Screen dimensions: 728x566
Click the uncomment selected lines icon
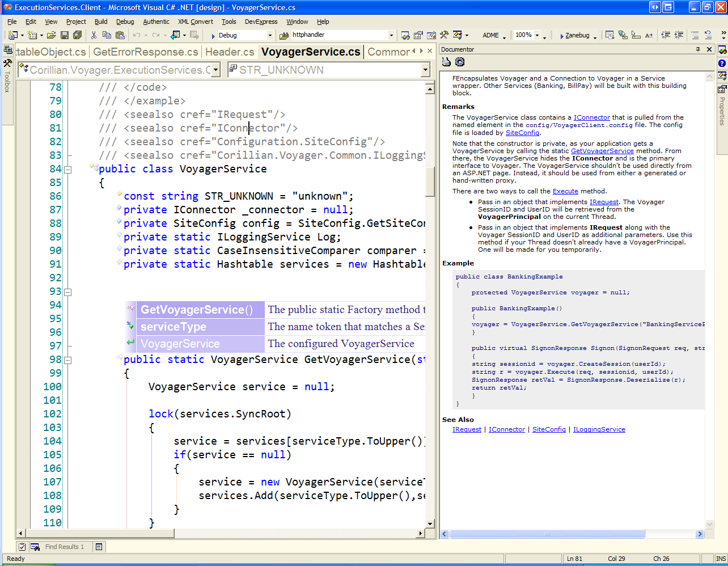click(x=708, y=35)
